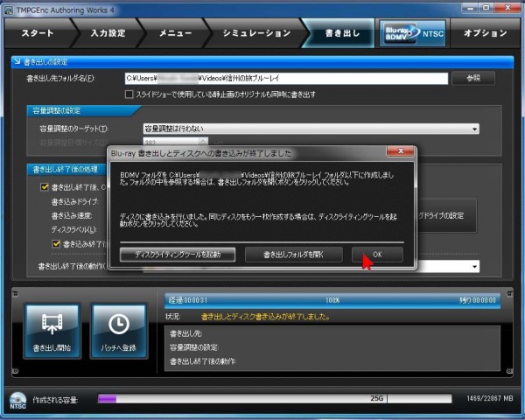Switch to the 入力設定 tab

108,33
